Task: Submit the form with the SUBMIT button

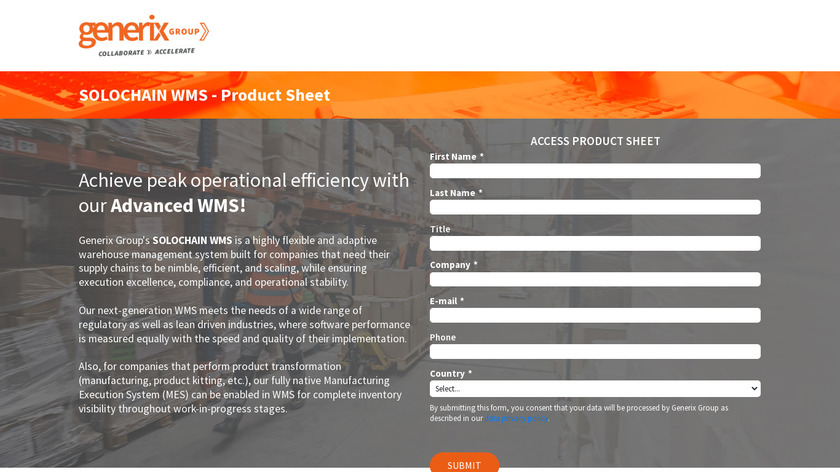Action: (x=464, y=463)
